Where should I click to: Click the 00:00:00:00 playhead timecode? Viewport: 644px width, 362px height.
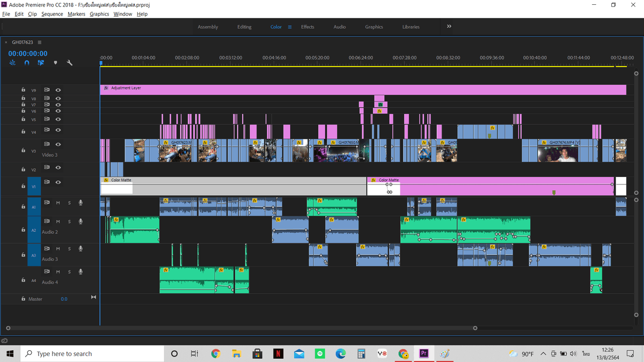tap(28, 54)
